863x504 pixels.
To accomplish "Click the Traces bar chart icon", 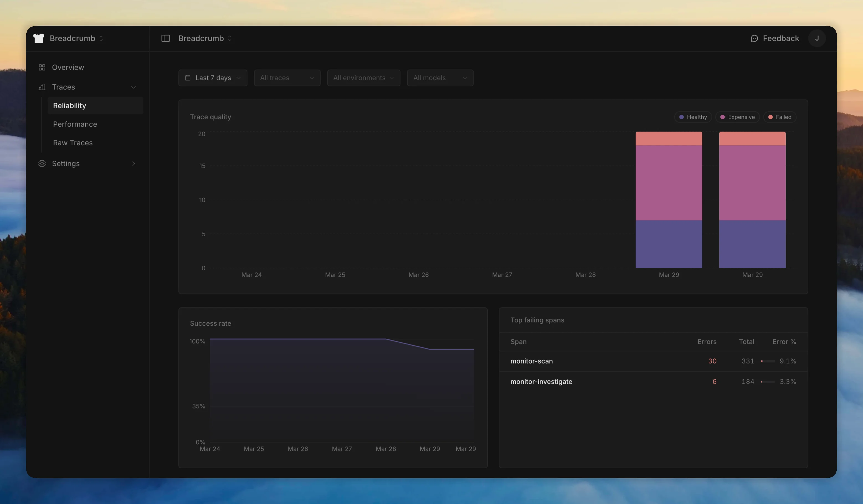I will click(x=42, y=87).
